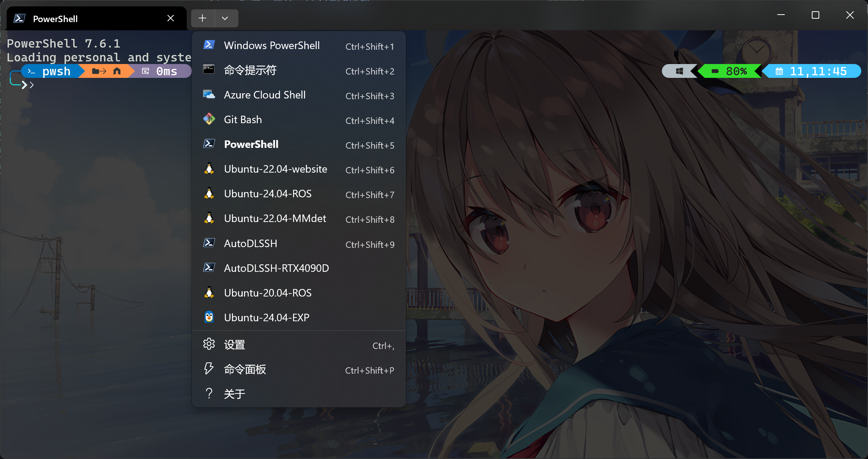The width and height of the screenshot is (868, 459).
Task: Start Azure Cloud Shell session
Action: (x=299, y=95)
